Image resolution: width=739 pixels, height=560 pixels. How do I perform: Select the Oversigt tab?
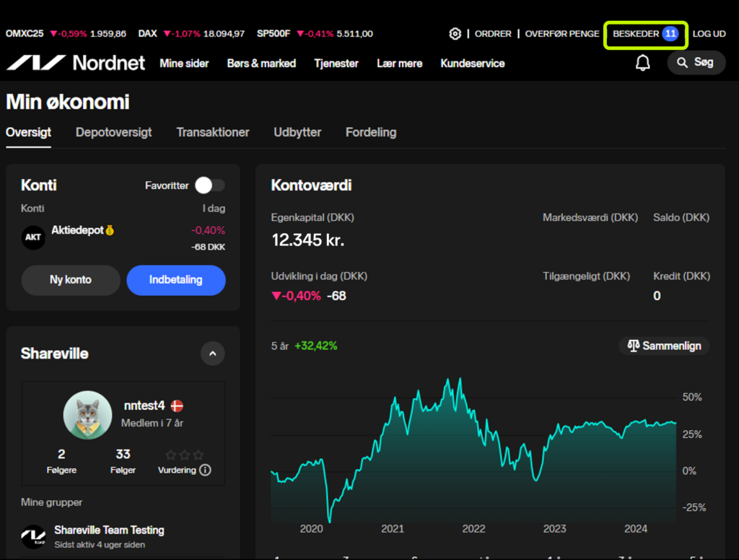28,133
